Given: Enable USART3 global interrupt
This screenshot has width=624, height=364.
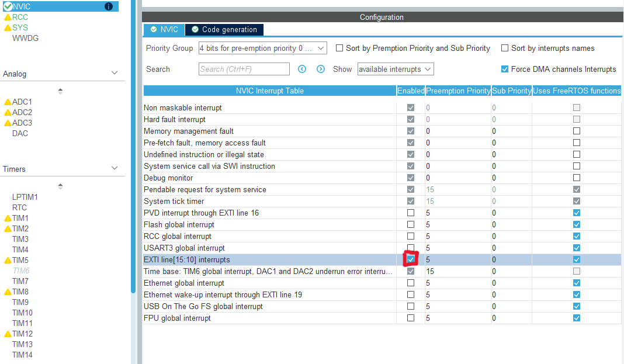Looking at the screenshot, I should tap(411, 248).
